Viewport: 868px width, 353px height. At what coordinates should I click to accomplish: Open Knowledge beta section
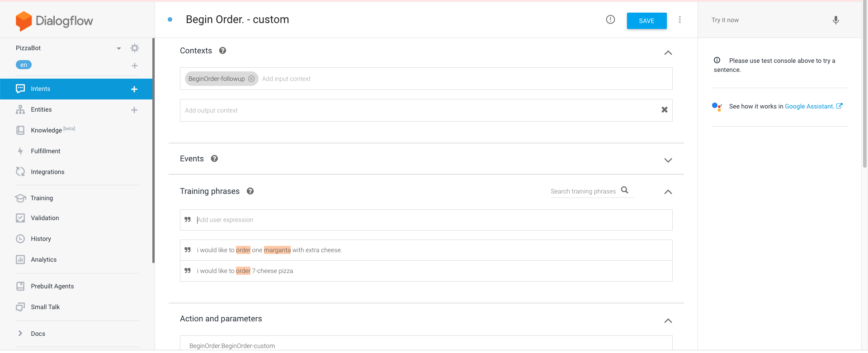click(53, 130)
